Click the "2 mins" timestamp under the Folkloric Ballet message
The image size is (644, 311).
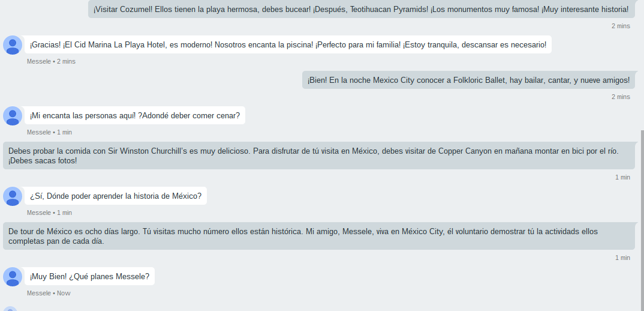pyautogui.click(x=621, y=97)
